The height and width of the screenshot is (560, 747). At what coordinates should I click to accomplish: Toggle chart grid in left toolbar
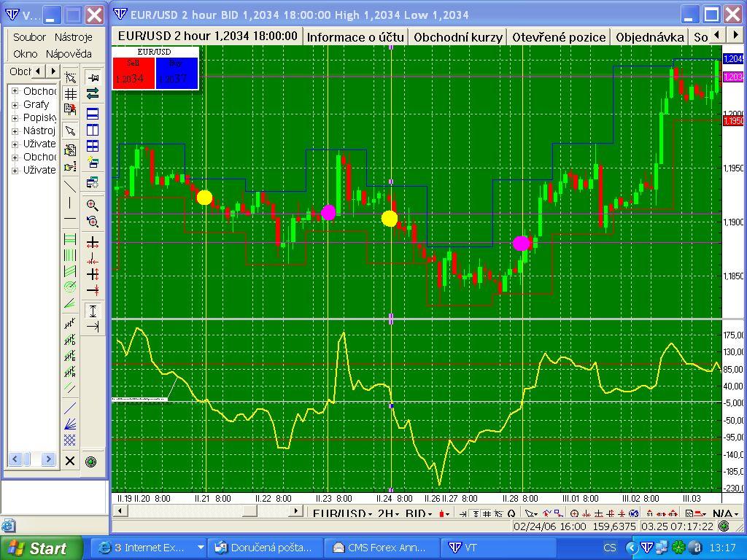pyautogui.click(x=70, y=94)
